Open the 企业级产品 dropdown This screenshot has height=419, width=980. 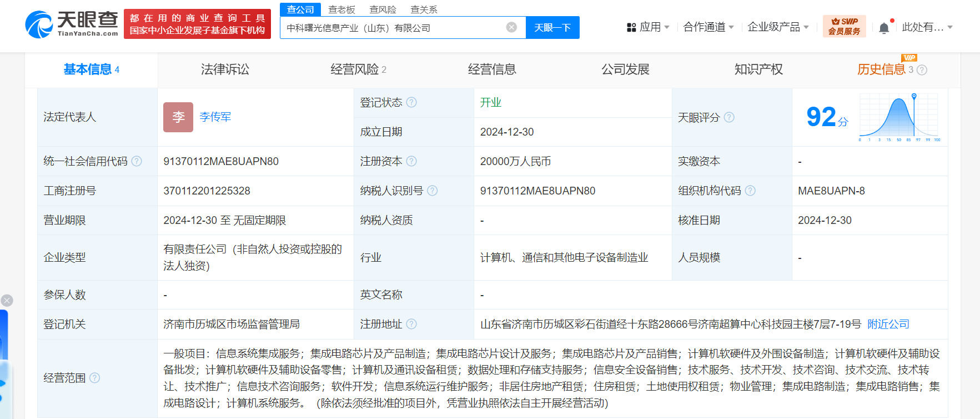778,27
